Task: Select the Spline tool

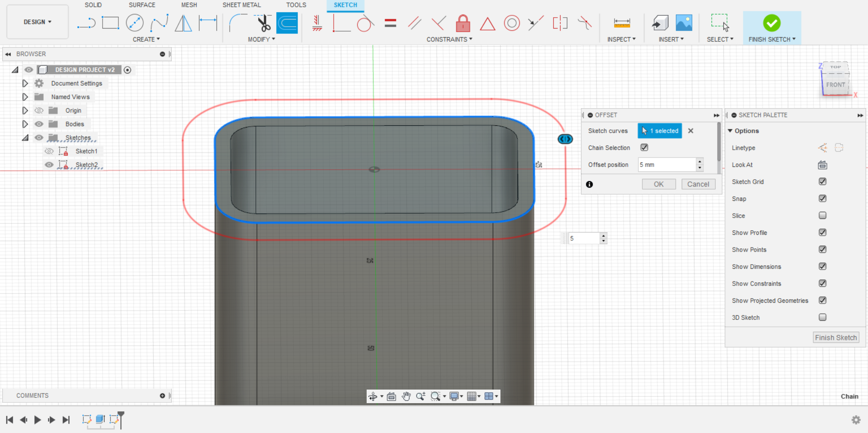Action: [x=159, y=23]
